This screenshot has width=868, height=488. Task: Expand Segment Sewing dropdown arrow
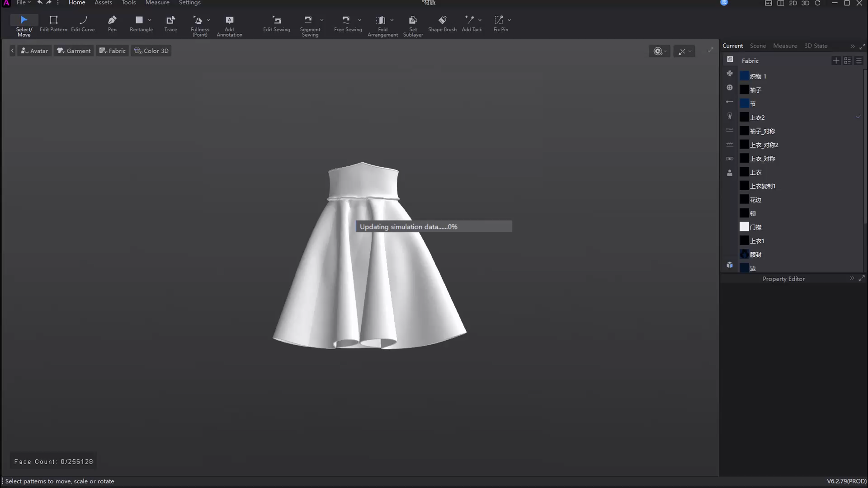(x=322, y=20)
